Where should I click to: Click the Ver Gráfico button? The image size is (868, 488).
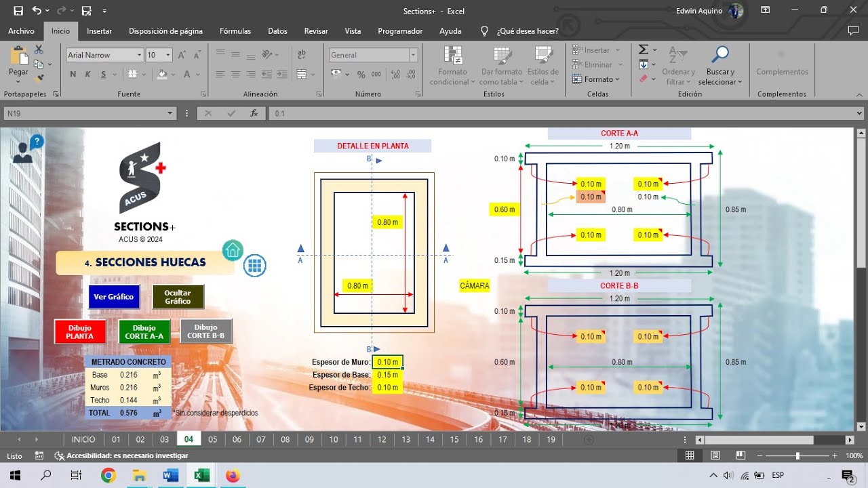point(114,297)
